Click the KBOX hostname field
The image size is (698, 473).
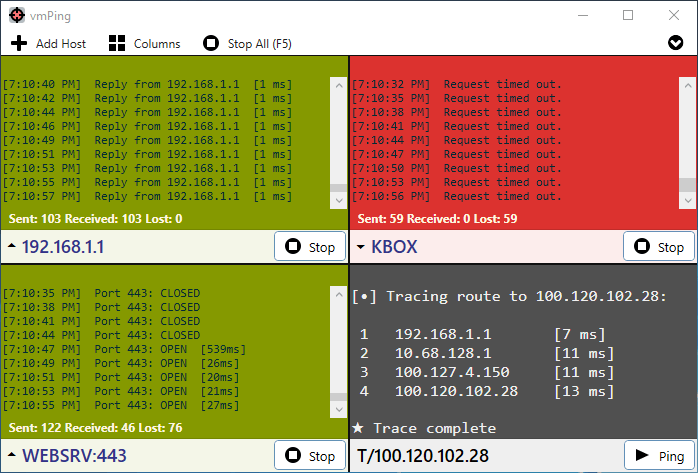pyautogui.click(x=490, y=247)
